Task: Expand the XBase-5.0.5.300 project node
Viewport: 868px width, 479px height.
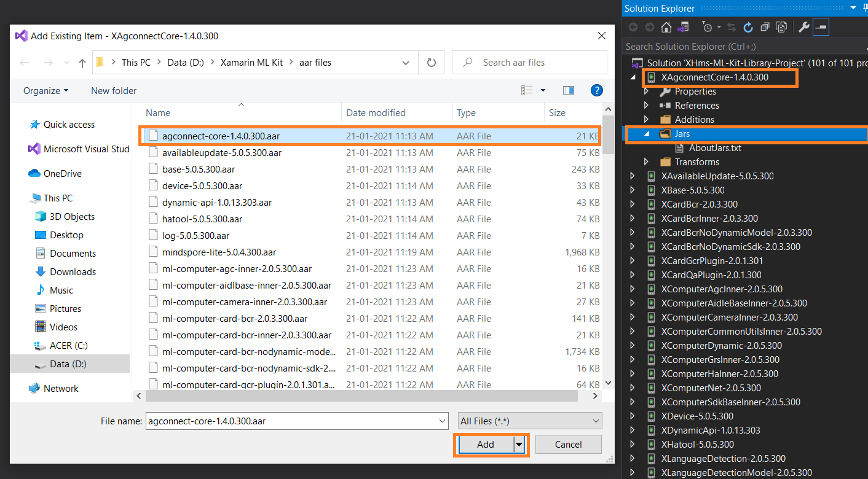Action: [x=633, y=190]
